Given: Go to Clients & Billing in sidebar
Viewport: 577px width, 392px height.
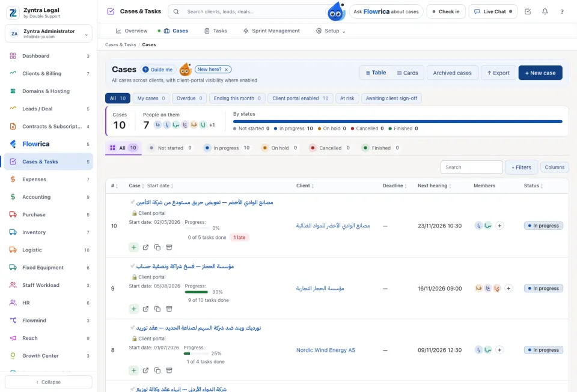Looking at the screenshot, I should 49,73.
